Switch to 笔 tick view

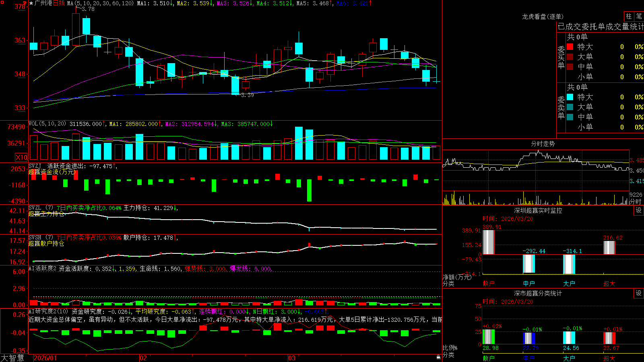[x=639, y=16]
